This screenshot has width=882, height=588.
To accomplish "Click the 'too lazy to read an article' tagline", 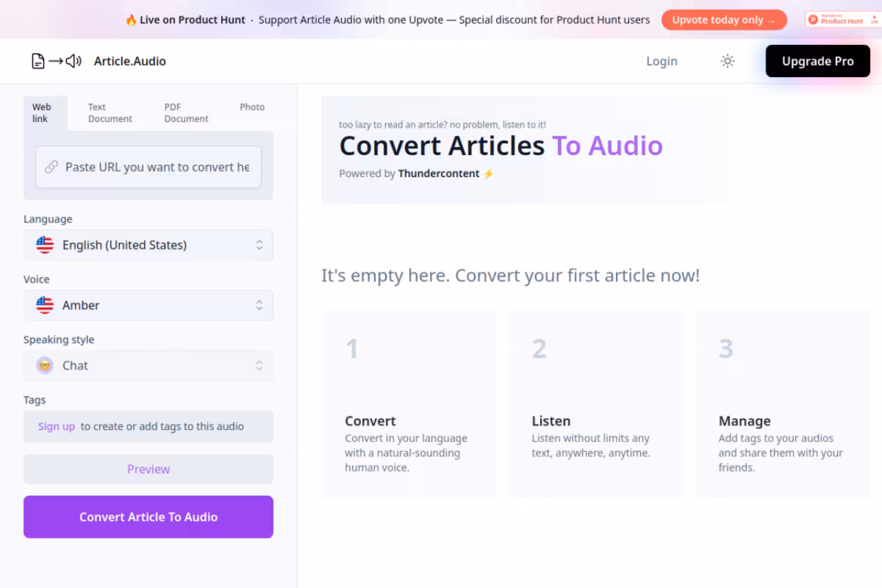I will (442, 125).
